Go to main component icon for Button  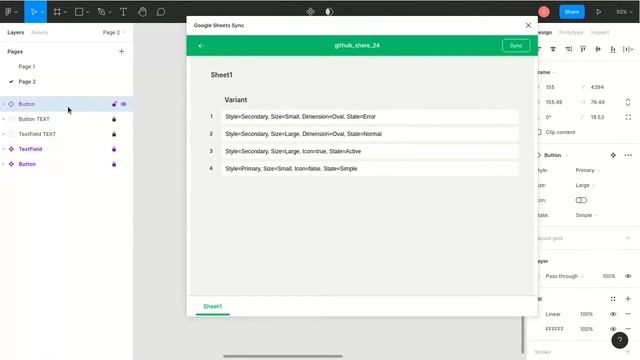613,155
